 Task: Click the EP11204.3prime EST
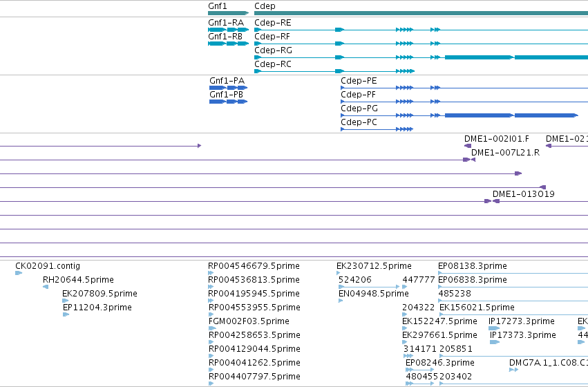click(66, 314)
